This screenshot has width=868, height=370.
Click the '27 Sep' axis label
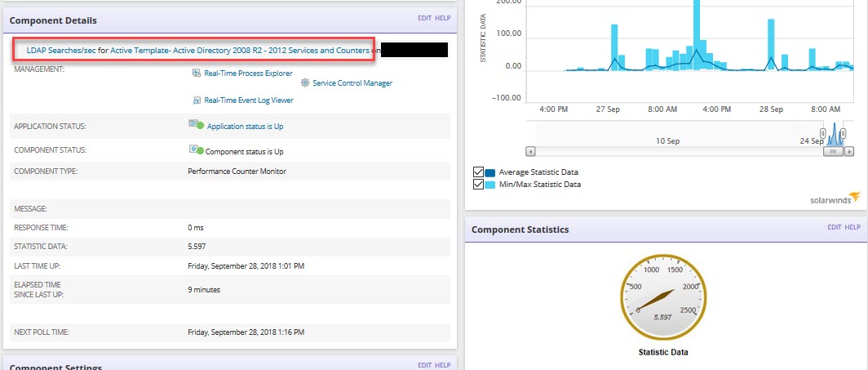608,109
